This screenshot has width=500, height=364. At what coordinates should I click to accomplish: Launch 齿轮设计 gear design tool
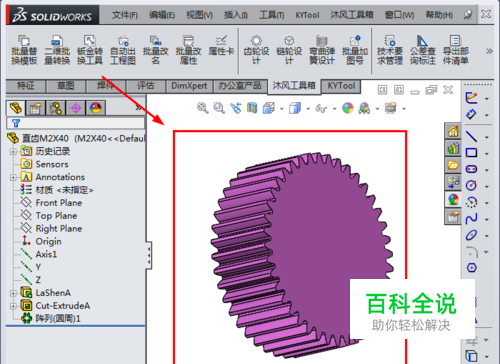(x=256, y=50)
